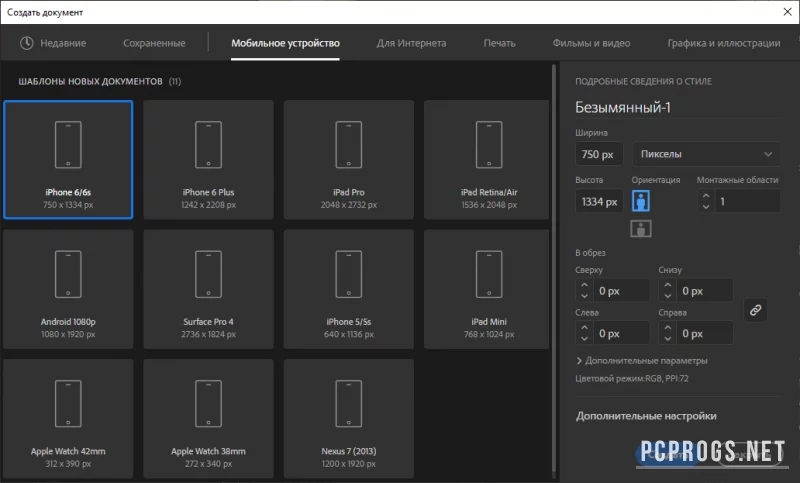Select iPhone 6/6s template
Screen dimensions: 800x483
pos(68,160)
